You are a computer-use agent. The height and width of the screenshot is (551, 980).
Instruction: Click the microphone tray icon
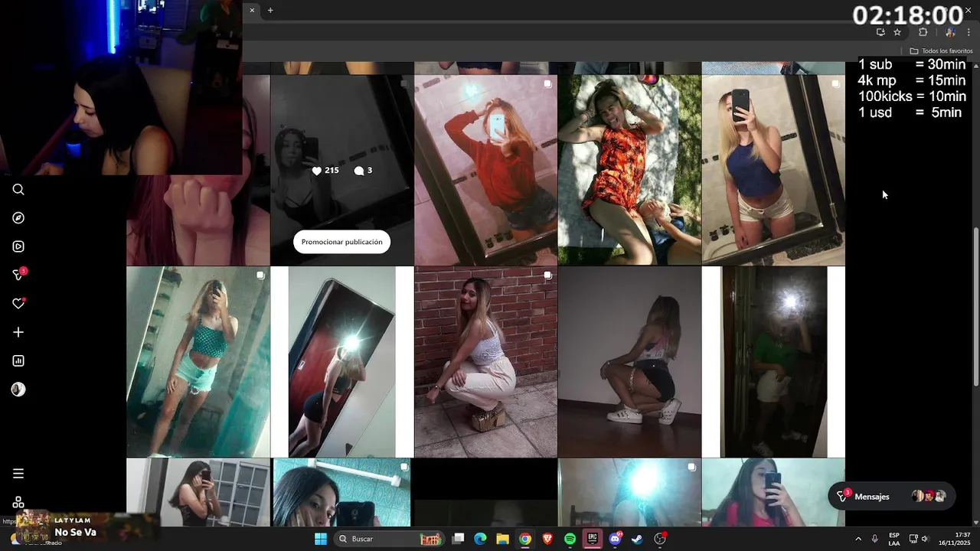pos(874,539)
